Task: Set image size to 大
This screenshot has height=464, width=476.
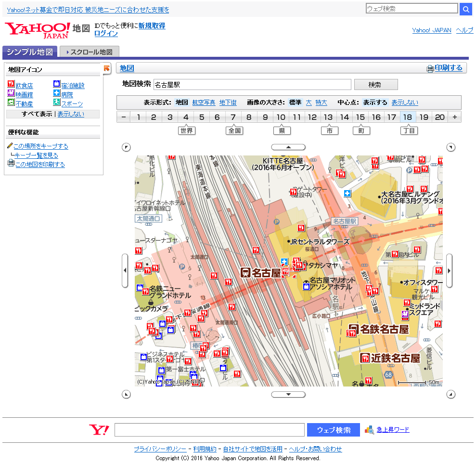Action: pos(309,103)
